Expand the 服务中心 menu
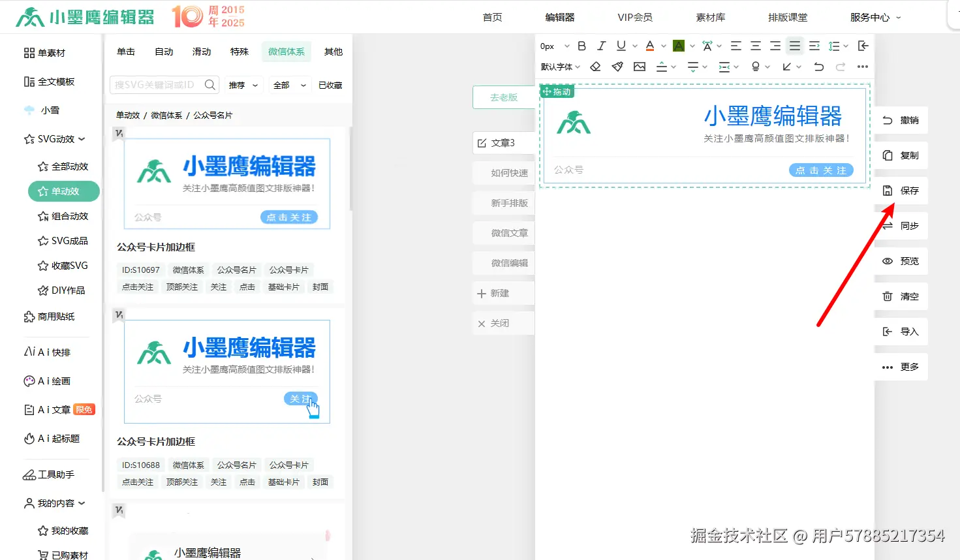Screen dimensions: 960x560 (x=875, y=18)
